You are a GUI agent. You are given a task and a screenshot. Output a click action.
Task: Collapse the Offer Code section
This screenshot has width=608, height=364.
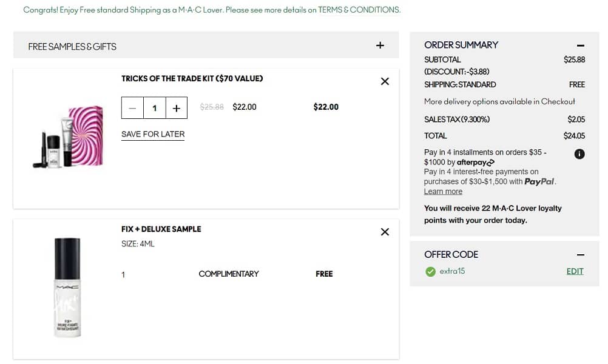coord(581,255)
